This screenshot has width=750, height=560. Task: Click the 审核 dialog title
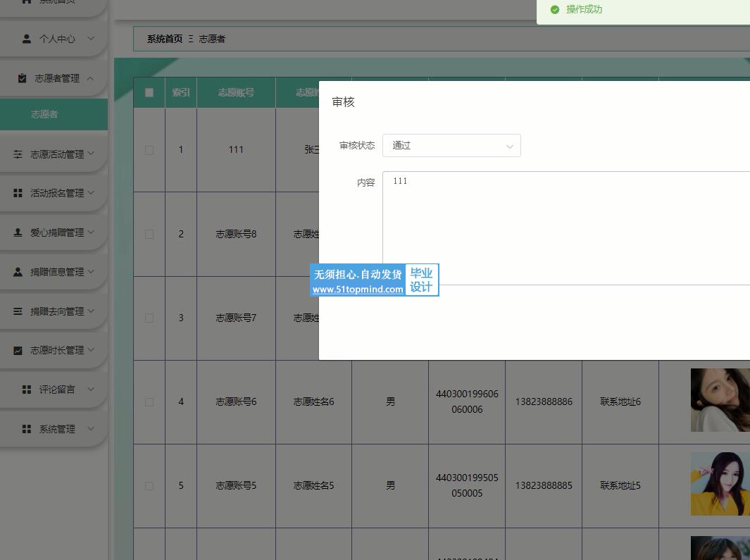tap(344, 102)
